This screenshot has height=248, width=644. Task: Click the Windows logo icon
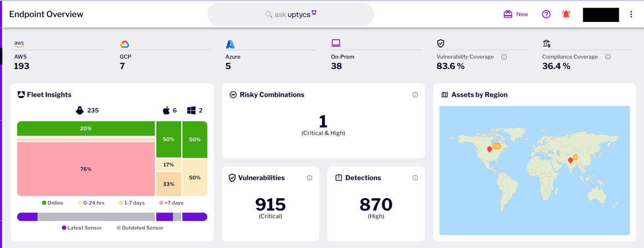point(191,110)
